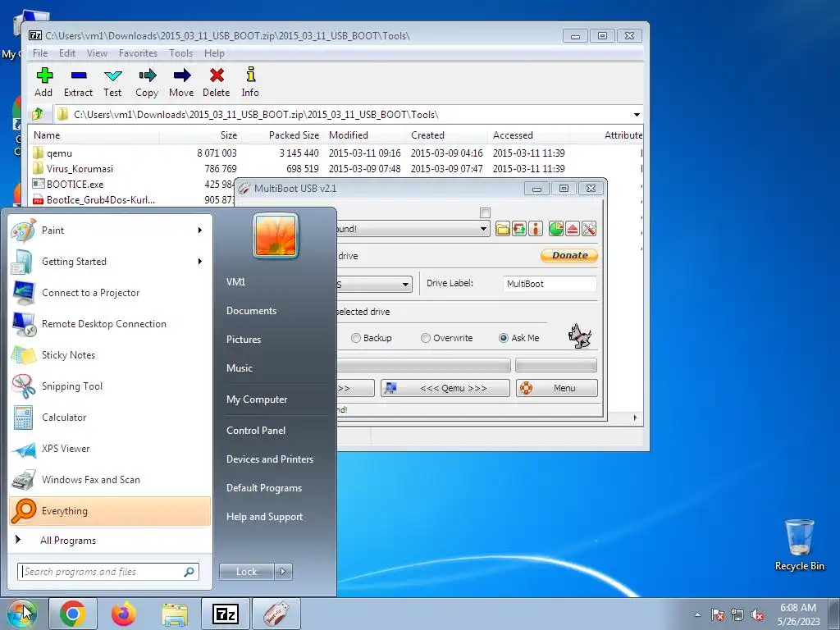Select the Overwrite radio option
This screenshot has width=840, height=630.
[447, 338]
